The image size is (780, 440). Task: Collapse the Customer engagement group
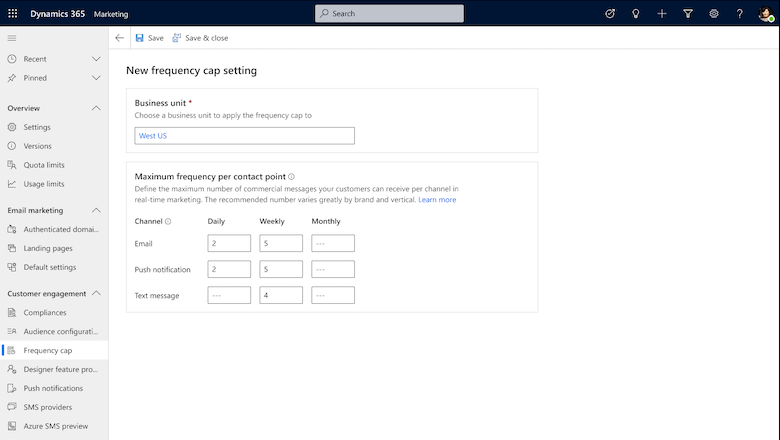(96, 294)
